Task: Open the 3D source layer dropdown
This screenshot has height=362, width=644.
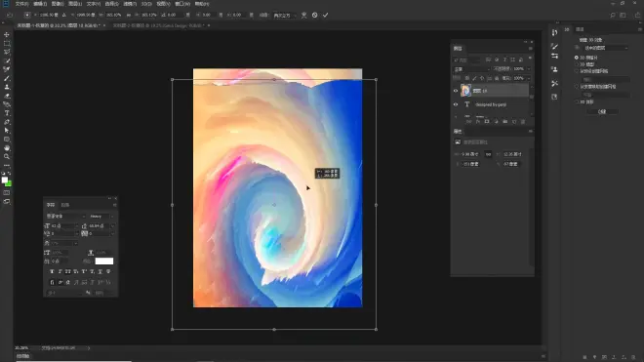Action: (605, 48)
